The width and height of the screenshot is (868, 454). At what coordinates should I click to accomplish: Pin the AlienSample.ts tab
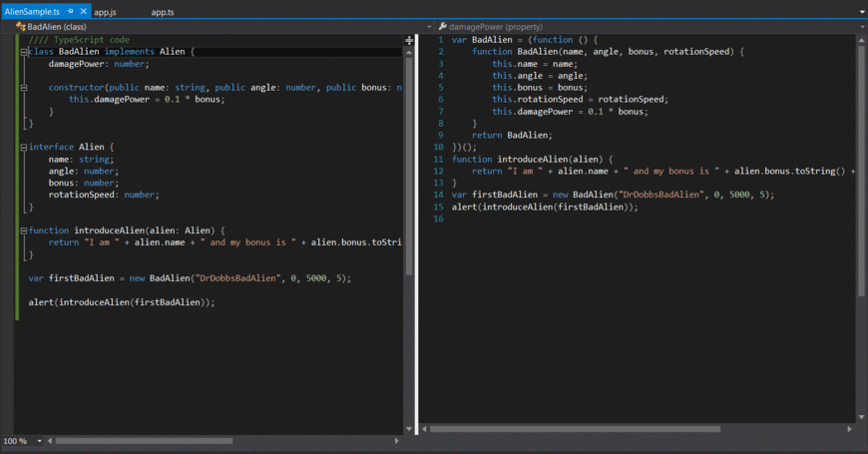[69, 12]
